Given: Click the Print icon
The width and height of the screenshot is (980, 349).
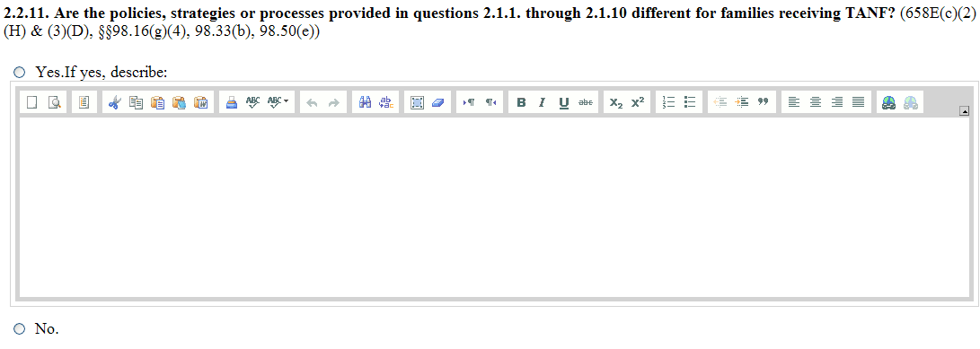Looking at the screenshot, I should coord(231,102).
